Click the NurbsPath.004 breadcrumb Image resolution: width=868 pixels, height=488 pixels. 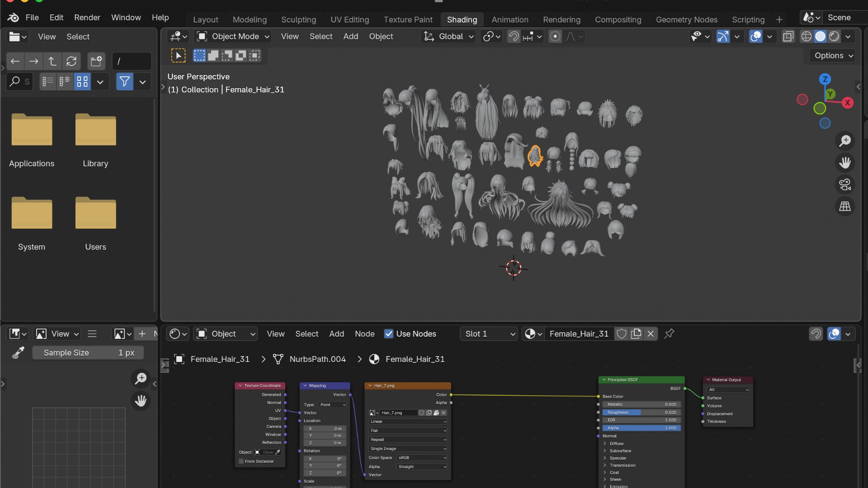click(x=310, y=359)
